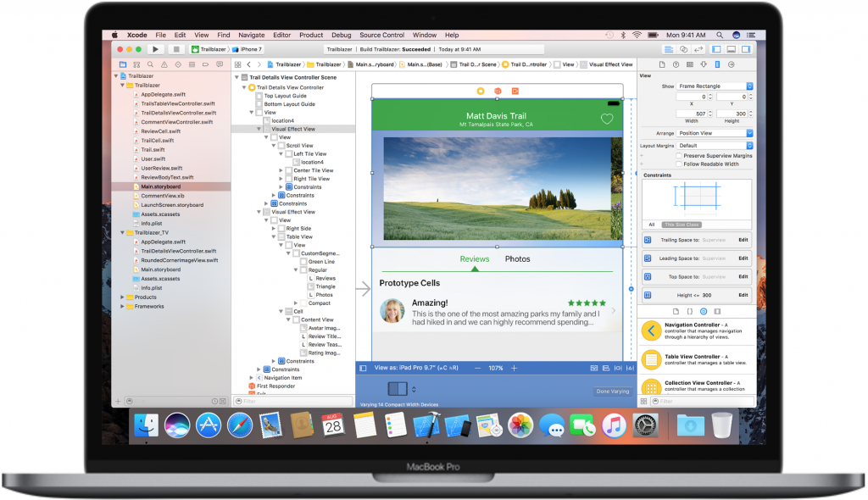This screenshot has width=868, height=500.
Task: Open the Quick Help inspector
Action: [676, 64]
